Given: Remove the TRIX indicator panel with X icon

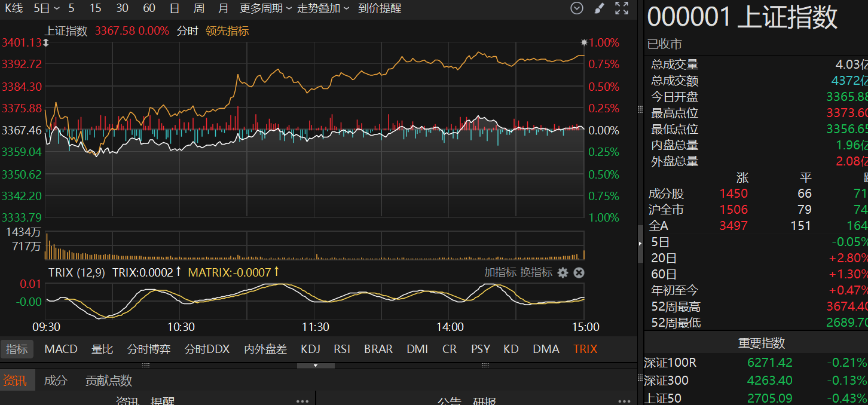Looking at the screenshot, I should point(579,273).
